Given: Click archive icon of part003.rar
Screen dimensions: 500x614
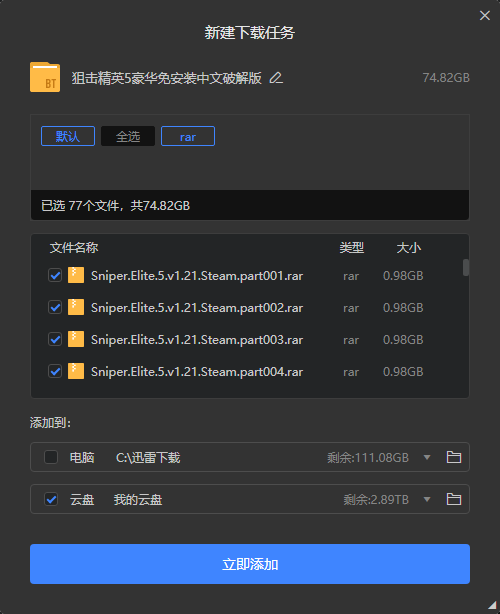Looking at the screenshot, I should pos(76,339).
